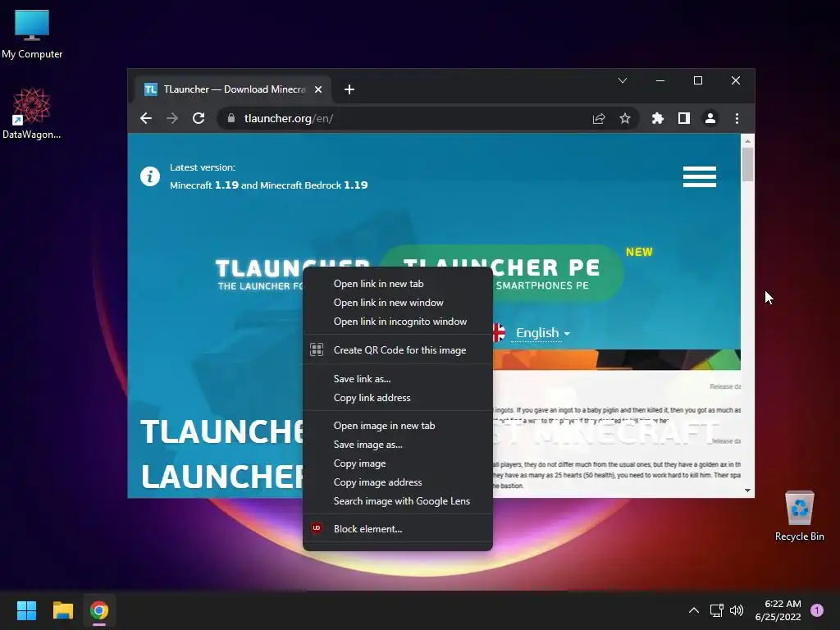Screen dimensions: 840x630
Task: Open File Explorer from taskbar
Action: pos(62,610)
